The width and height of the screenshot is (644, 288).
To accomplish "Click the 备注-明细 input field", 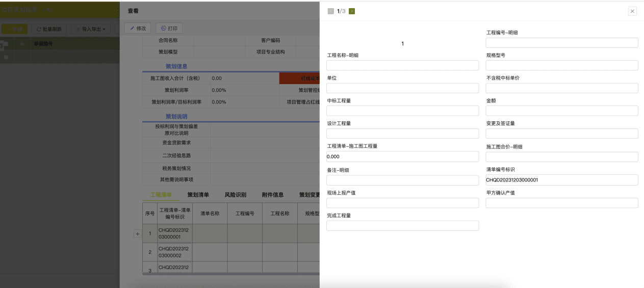I will [x=403, y=180].
